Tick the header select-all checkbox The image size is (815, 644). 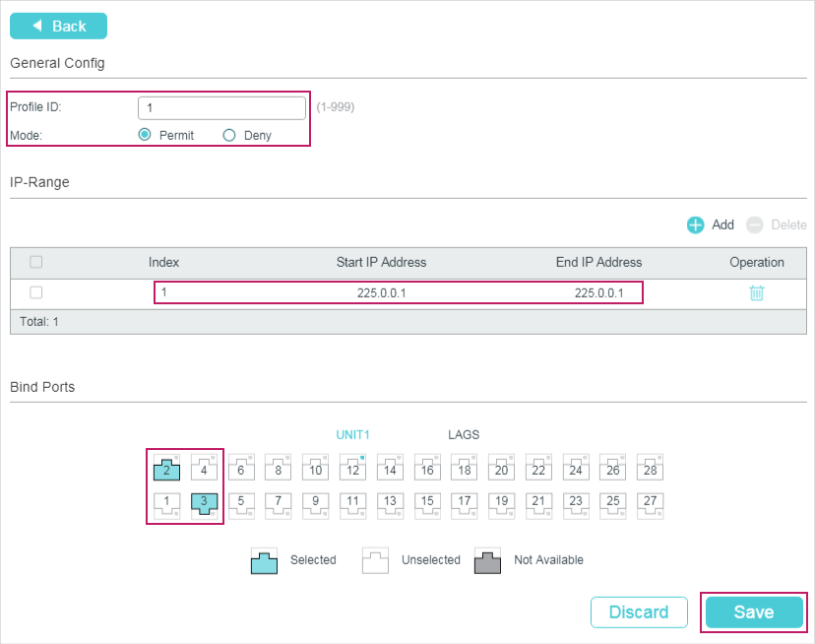click(x=36, y=262)
